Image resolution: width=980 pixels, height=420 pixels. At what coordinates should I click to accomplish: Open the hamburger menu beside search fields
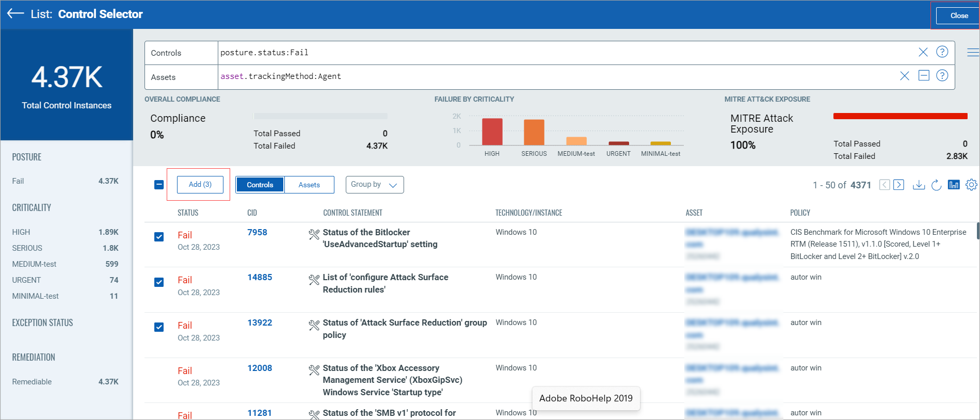point(972,52)
